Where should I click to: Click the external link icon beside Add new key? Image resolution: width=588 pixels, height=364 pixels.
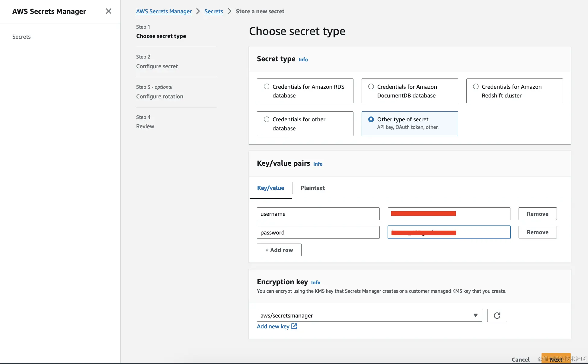point(294,326)
